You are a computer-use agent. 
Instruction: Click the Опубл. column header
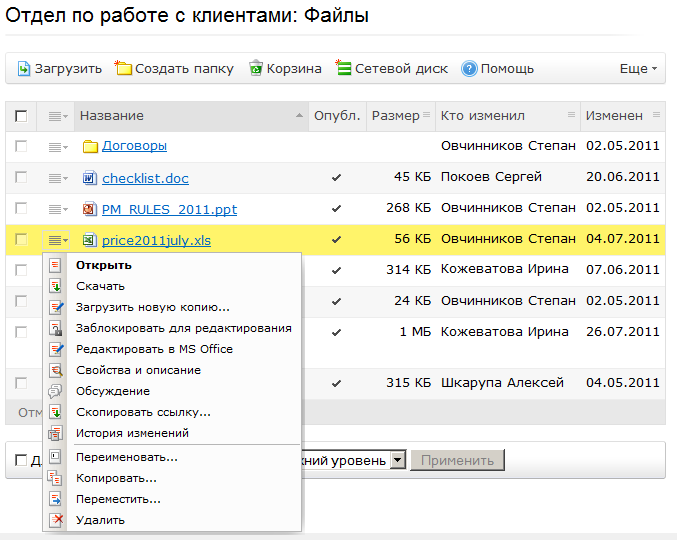click(x=337, y=116)
